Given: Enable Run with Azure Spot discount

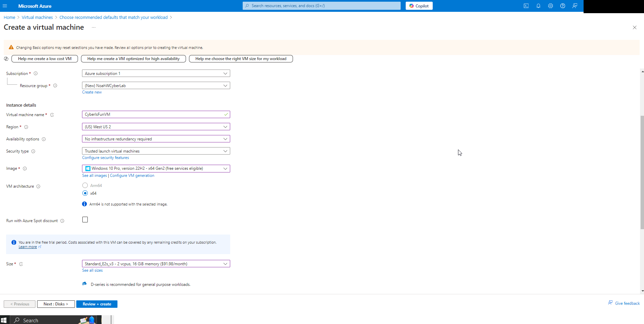Looking at the screenshot, I should point(85,220).
